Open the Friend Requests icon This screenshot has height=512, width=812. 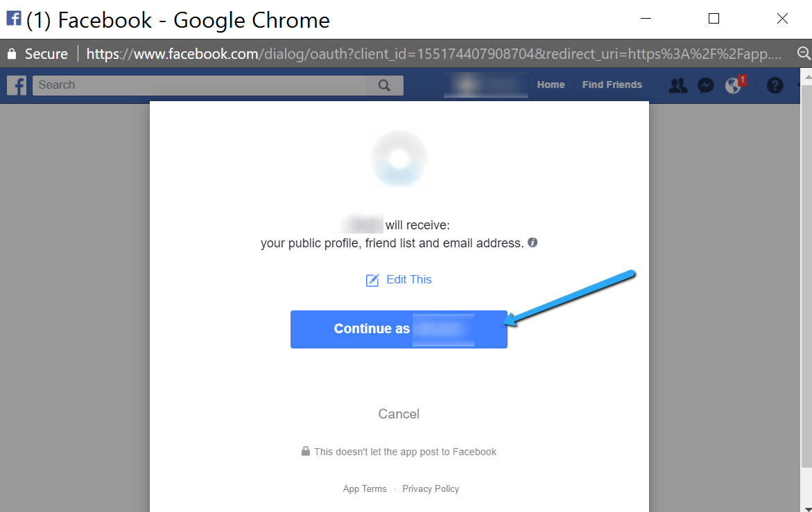(x=677, y=85)
